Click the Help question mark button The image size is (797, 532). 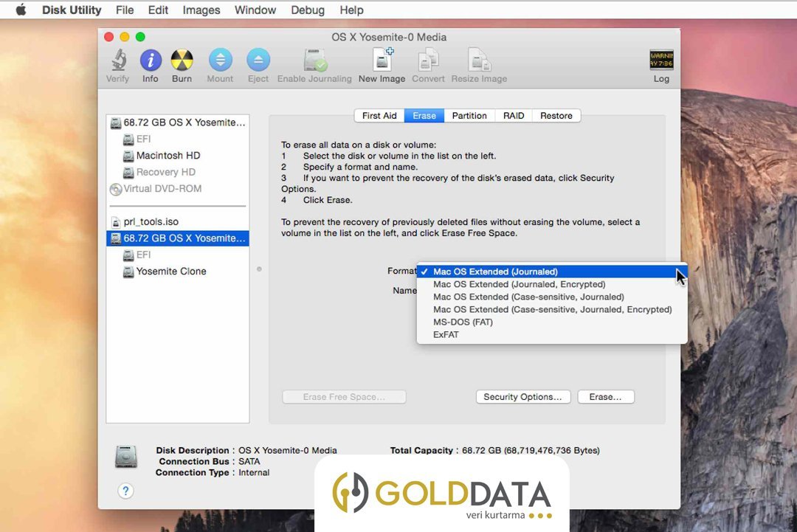point(125,491)
